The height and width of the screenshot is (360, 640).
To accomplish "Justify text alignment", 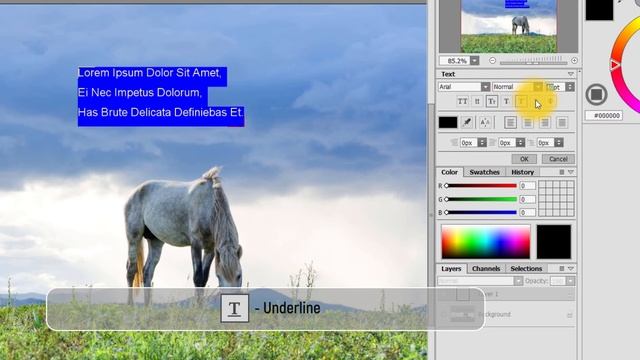I will [562, 122].
